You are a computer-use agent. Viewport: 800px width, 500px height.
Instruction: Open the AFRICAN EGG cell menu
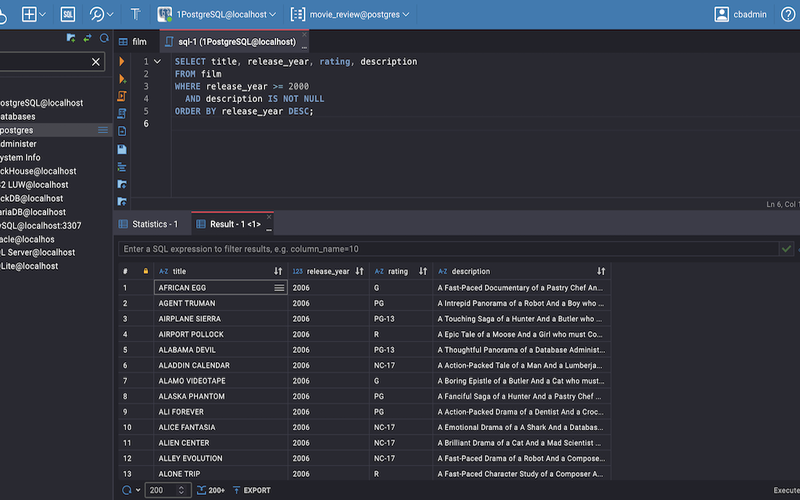click(x=279, y=288)
